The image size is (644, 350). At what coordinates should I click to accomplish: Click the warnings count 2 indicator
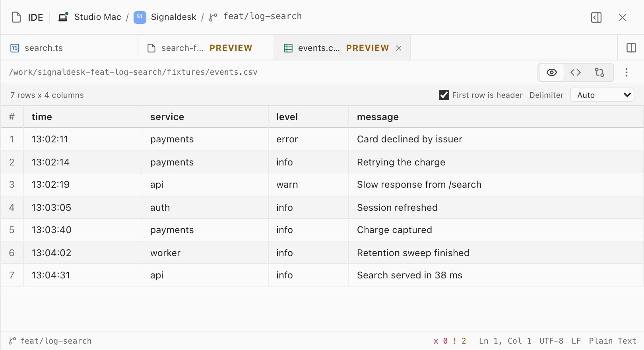point(459,341)
